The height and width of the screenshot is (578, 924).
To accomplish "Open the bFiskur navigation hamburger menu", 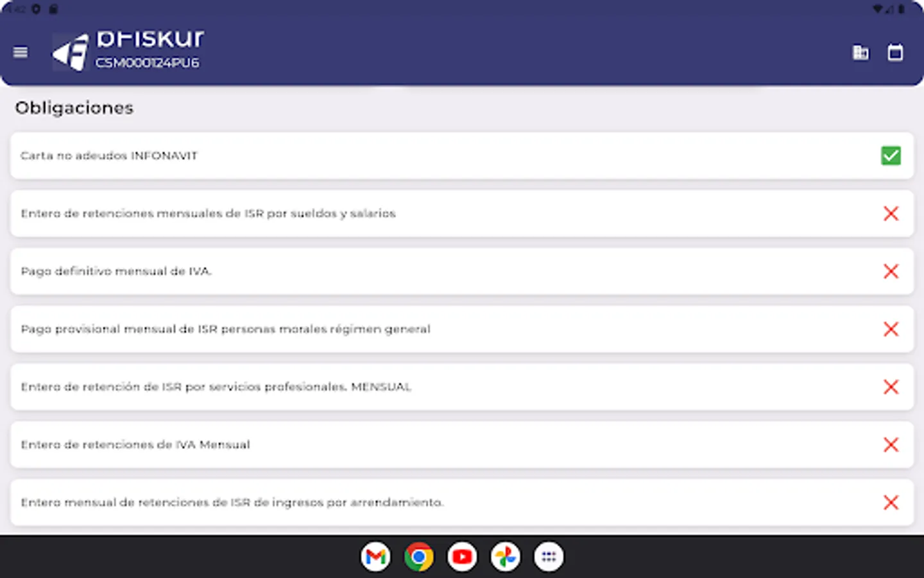I will [20, 52].
